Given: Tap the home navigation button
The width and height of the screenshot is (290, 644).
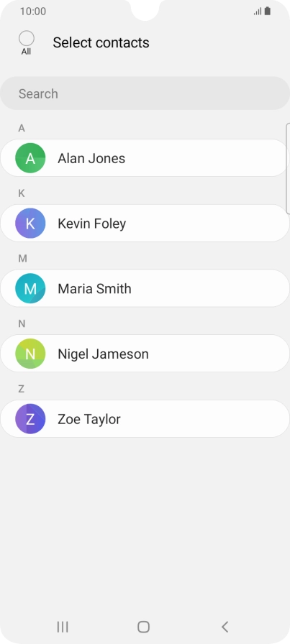Looking at the screenshot, I should pos(143,627).
